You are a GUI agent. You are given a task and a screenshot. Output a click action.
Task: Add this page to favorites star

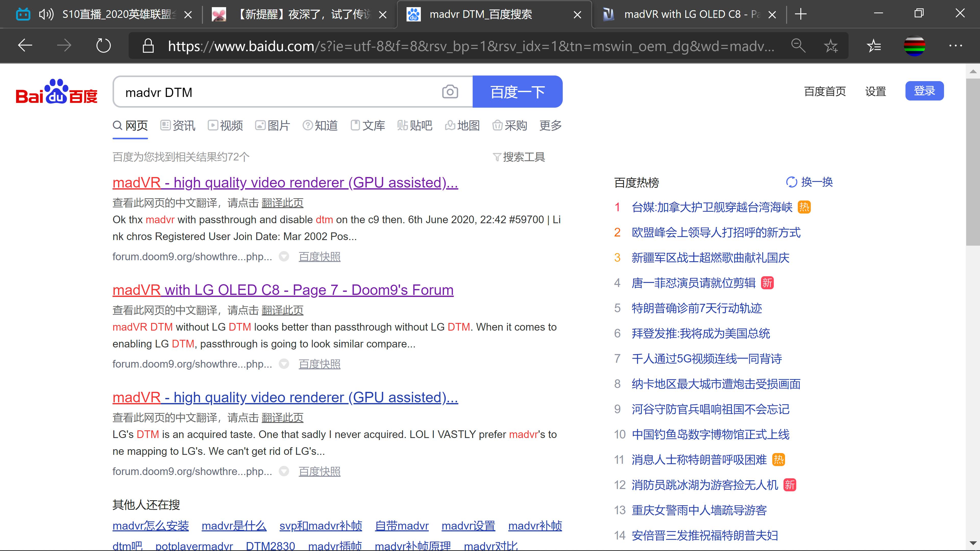pos(830,46)
